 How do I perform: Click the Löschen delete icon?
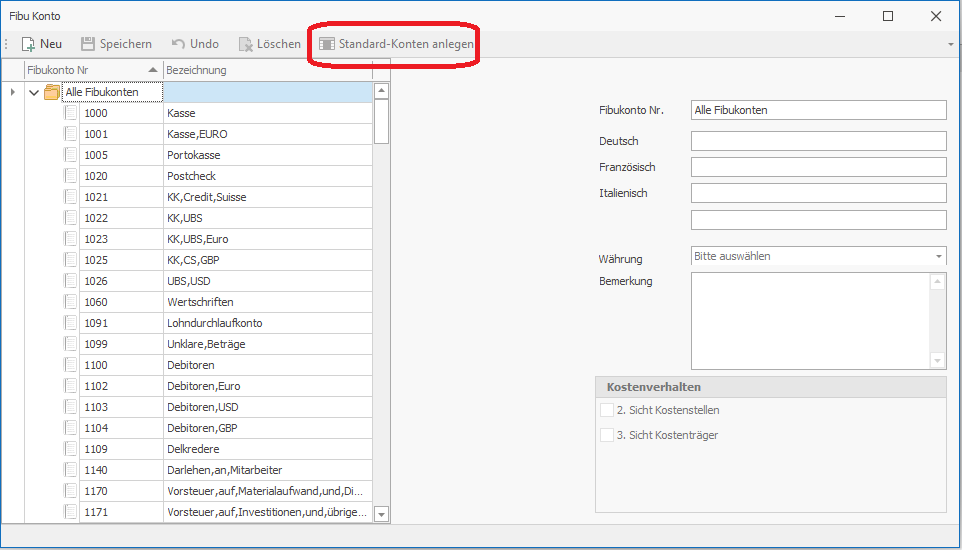pyautogui.click(x=245, y=44)
